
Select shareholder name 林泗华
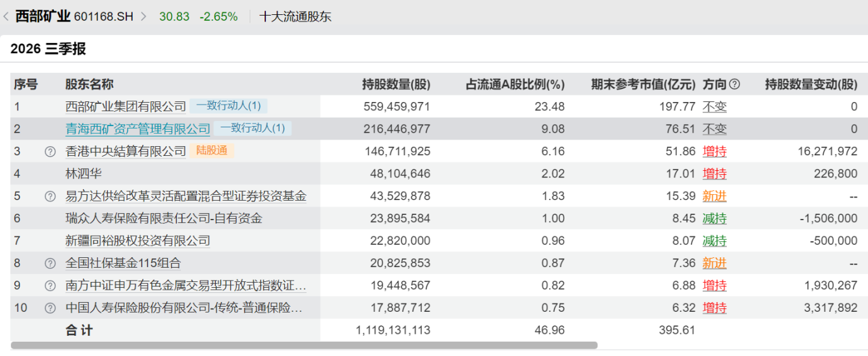pos(83,173)
